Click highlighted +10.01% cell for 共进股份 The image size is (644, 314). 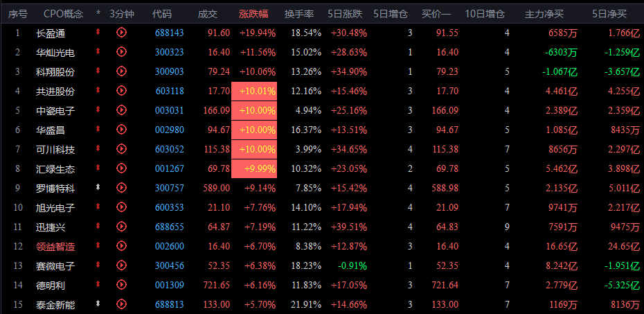click(x=254, y=91)
